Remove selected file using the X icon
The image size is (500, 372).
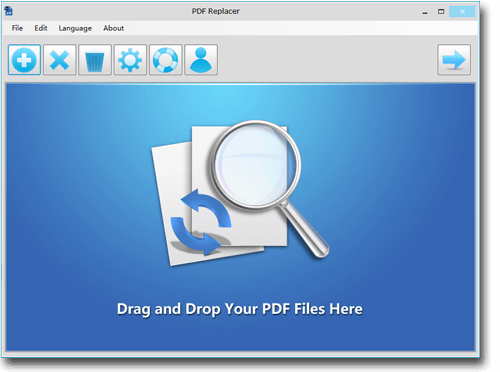tap(60, 60)
